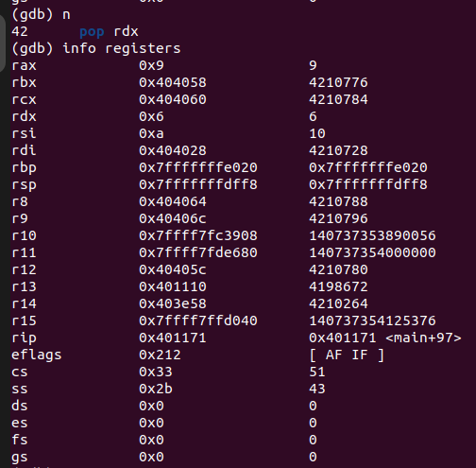Select the rbx hex value 0x404058
The height and width of the screenshot is (468, 476).
173,82
